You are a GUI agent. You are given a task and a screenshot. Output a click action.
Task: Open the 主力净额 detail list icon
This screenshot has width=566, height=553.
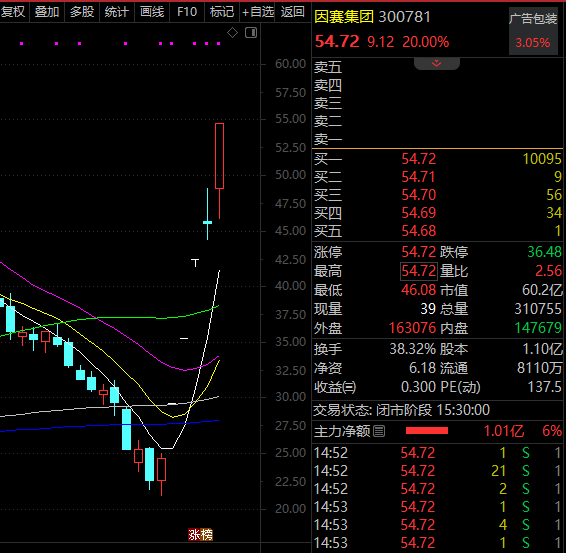coord(379,431)
